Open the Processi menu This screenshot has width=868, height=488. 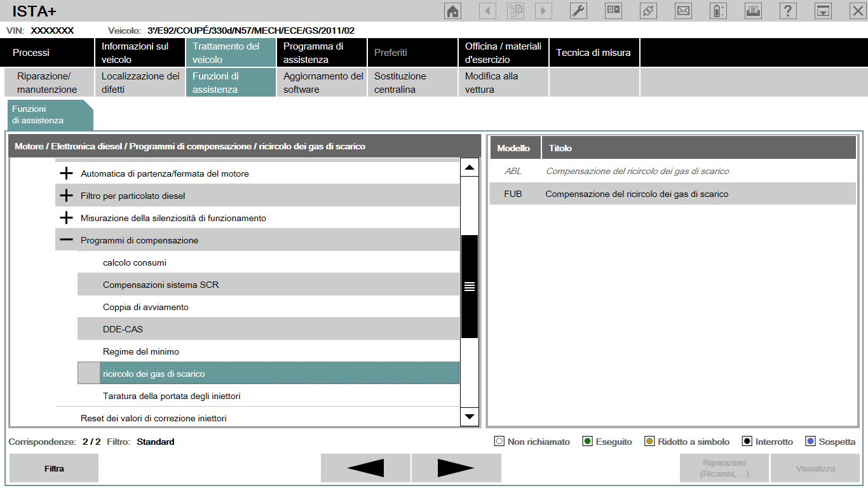click(48, 53)
